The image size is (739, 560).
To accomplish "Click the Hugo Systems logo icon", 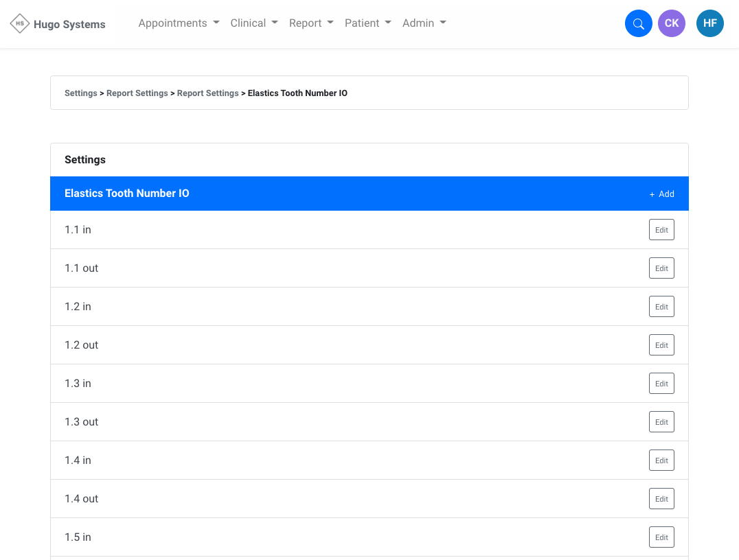I will click(x=20, y=24).
